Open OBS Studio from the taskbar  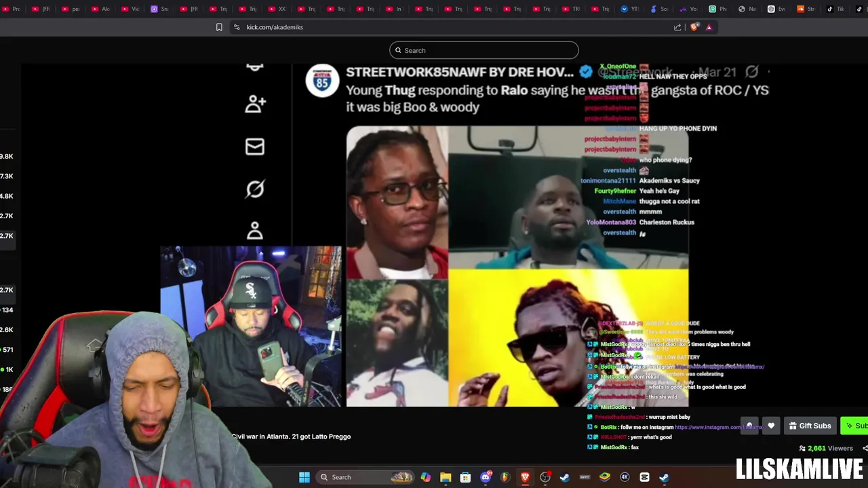coord(545,477)
